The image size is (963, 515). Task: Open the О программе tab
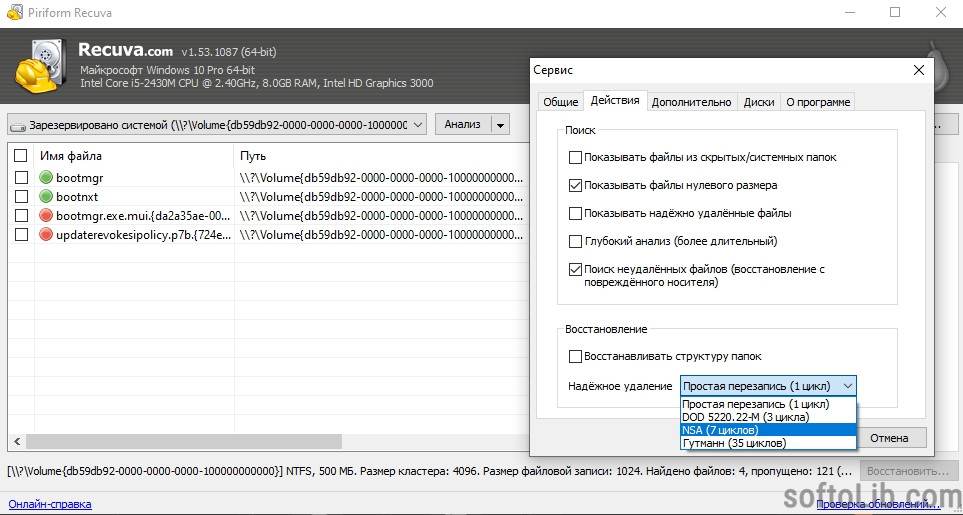pos(818,102)
